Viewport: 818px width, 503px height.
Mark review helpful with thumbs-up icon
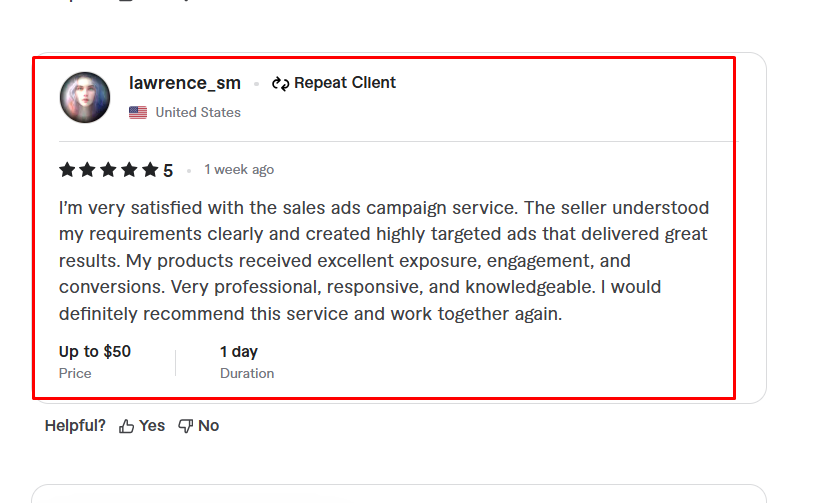point(127,426)
